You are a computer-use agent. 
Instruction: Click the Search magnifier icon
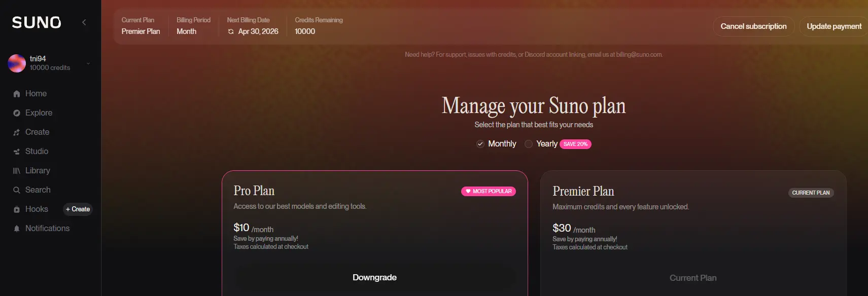click(17, 190)
